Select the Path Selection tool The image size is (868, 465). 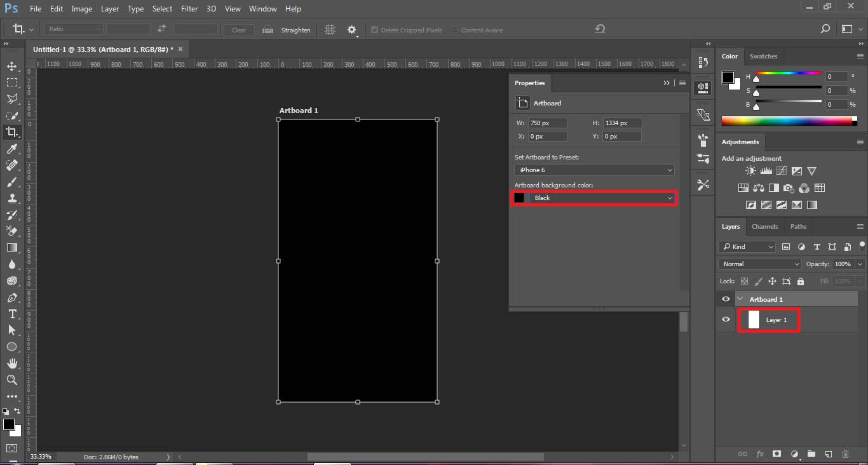pos(11,330)
